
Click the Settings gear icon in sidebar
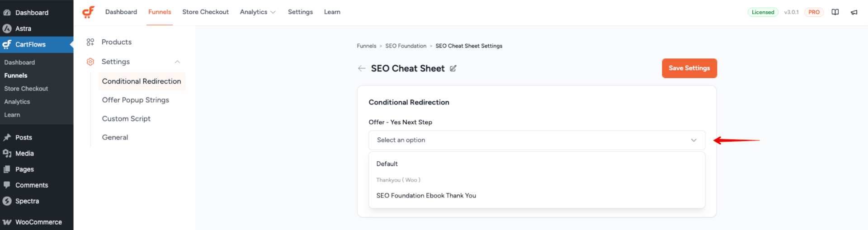click(x=90, y=62)
